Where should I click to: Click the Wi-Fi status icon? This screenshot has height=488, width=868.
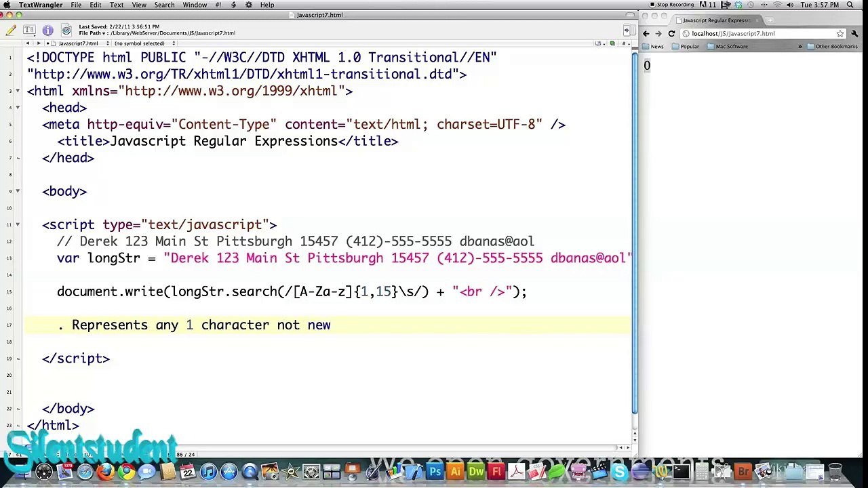(x=777, y=5)
